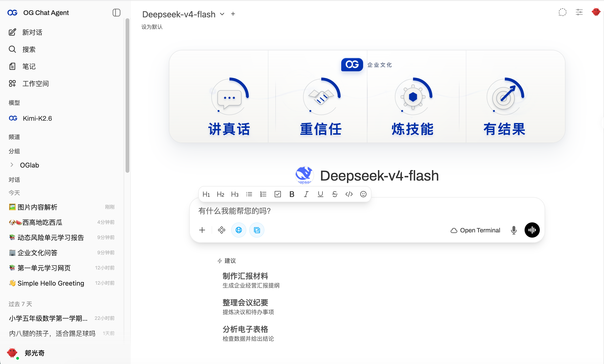Start voice mode with waveform button
Viewport: 604px width, 364px height.
532,230
